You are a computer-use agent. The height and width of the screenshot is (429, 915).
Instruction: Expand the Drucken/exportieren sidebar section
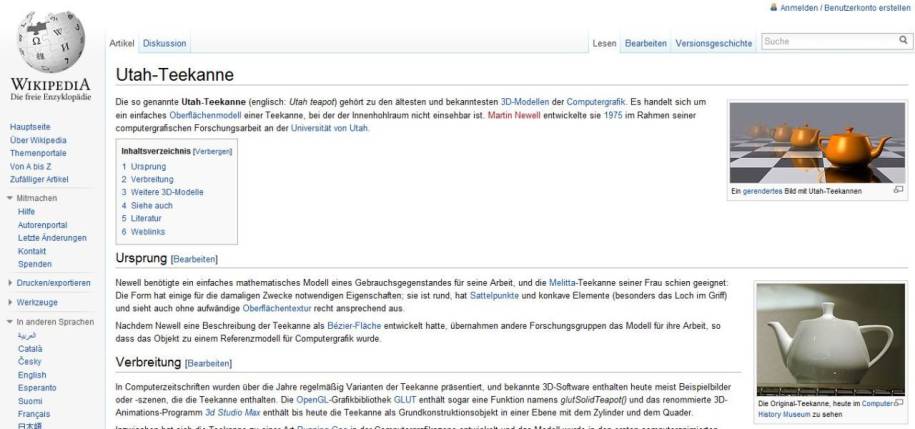tap(10, 283)
